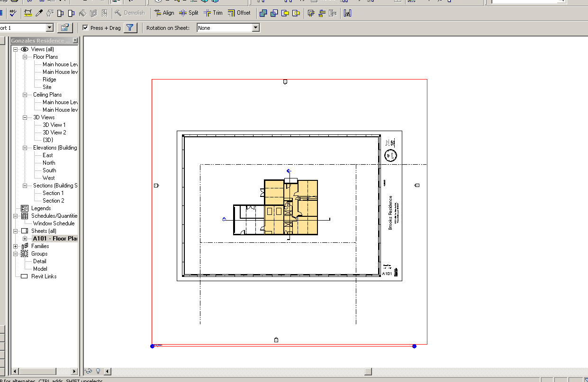Uncheck the Press + Drag checkbox
Viewport: 588px width, 382px height.
coord(86,27)
